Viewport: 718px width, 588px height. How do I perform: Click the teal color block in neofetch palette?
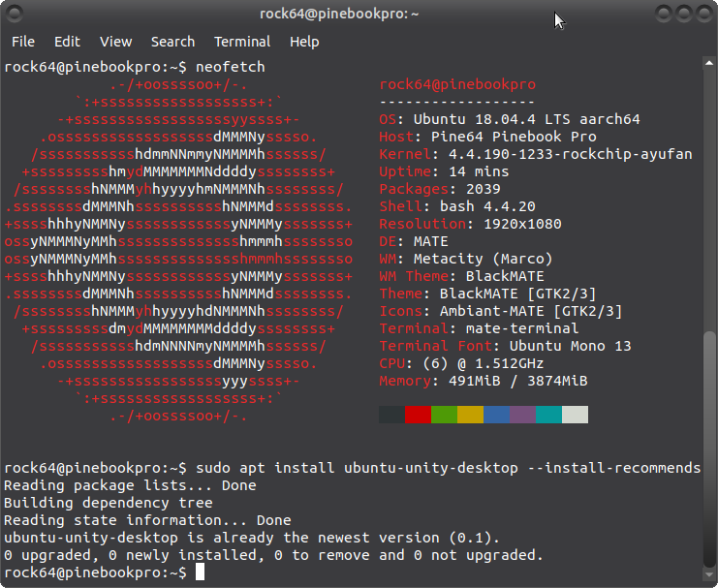tap(548, 415)
